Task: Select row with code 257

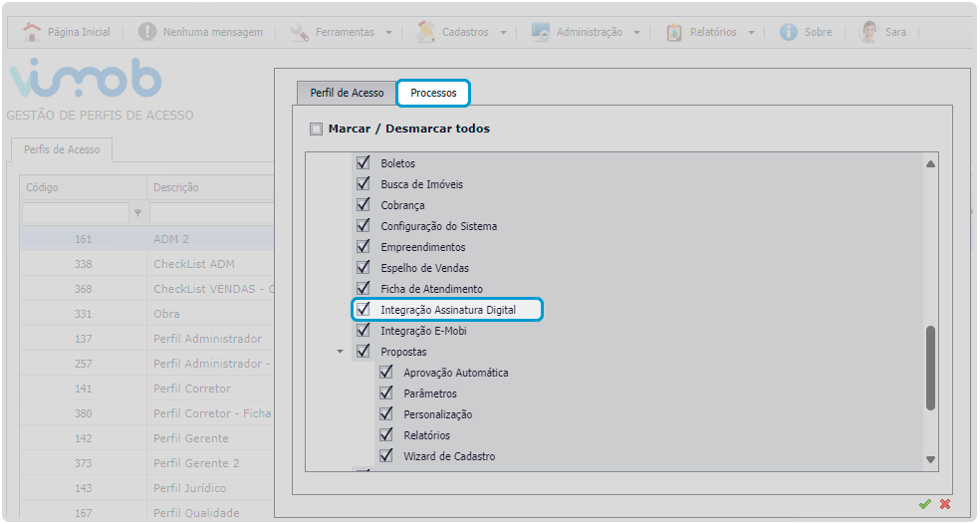Action: tap(146, 364)
